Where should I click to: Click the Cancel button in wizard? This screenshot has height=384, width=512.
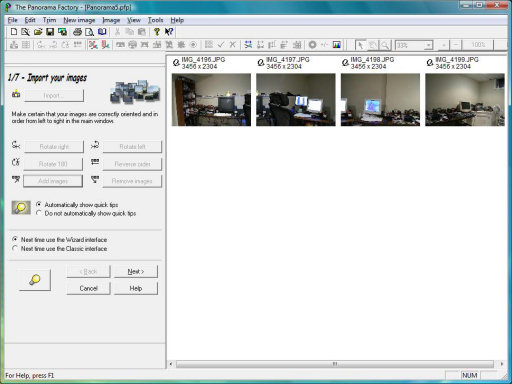(88, 288)
